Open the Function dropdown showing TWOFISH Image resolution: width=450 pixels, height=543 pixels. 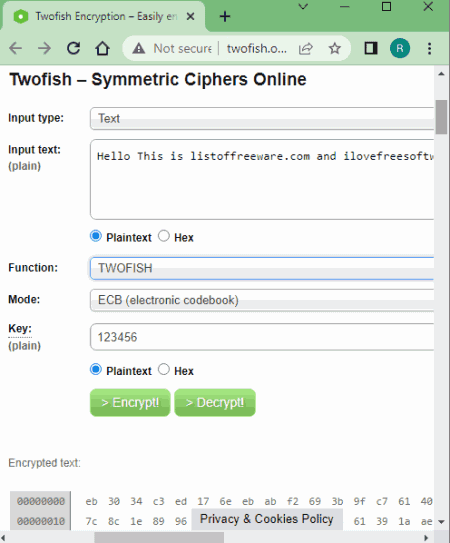point(262,268)
